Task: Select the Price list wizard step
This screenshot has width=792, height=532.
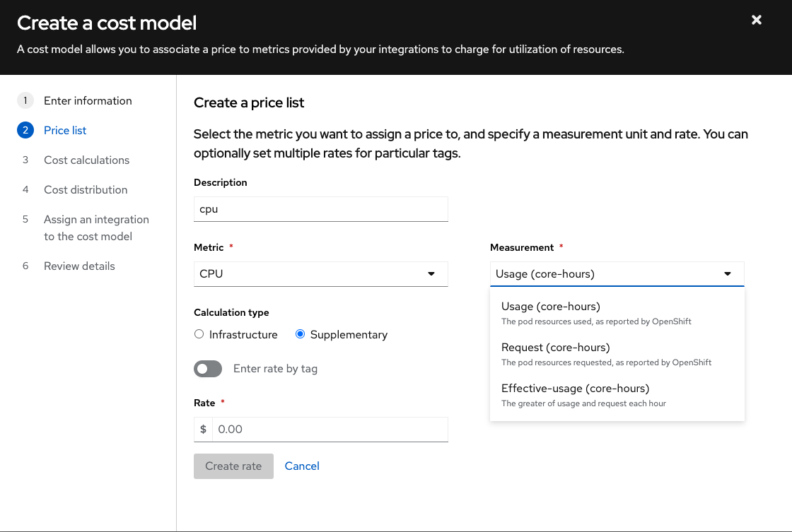Action: [x=65, y=130]
